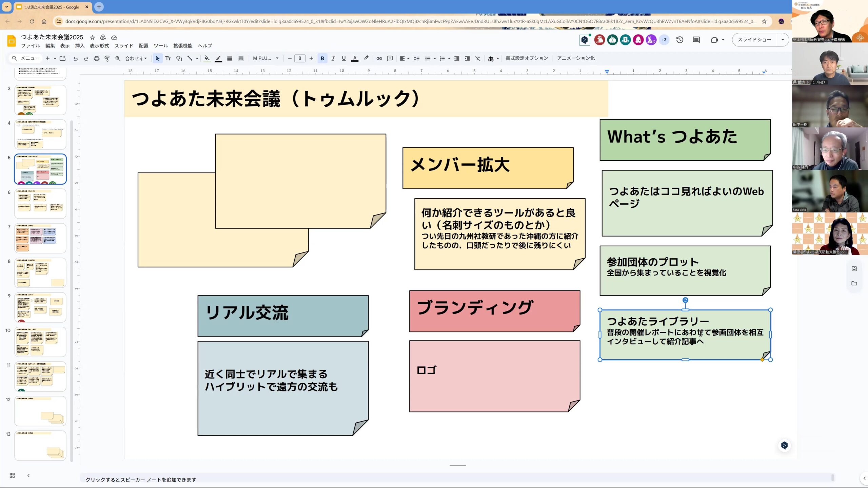Screen dimensions: 868x488
Task: Toggle bold formatting
Action: pos(322,58)
